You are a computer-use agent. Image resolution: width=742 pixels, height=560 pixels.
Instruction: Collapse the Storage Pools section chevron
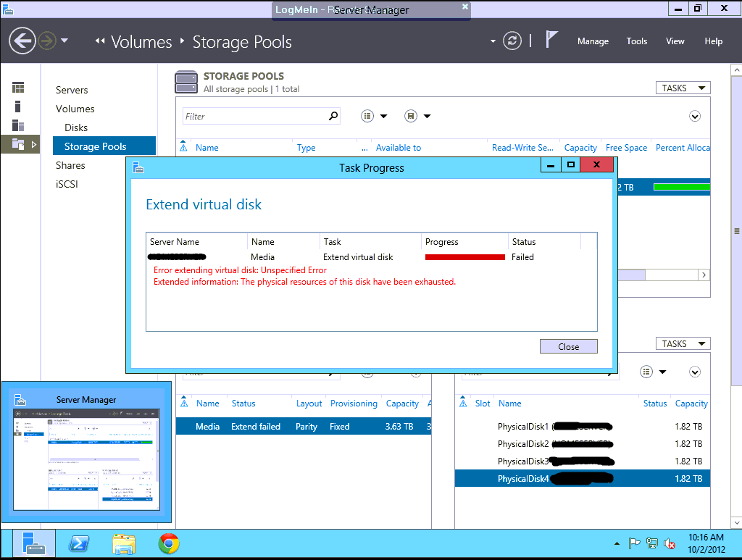(x=695, y=116)
